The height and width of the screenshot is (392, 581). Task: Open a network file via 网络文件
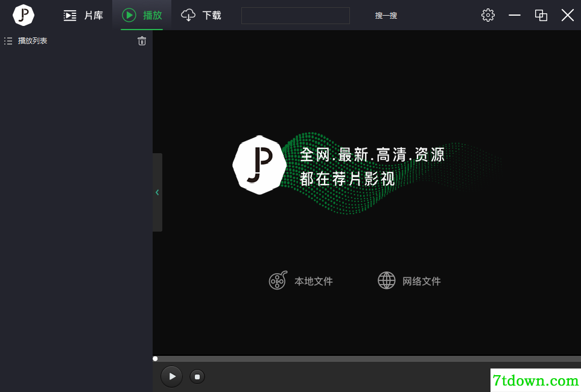pyautogui.click(x=409, y=280)
